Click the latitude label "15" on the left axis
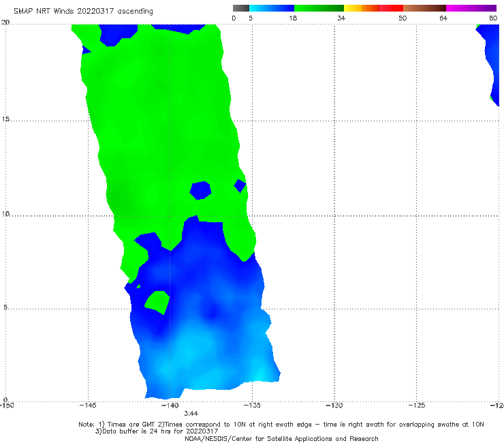This screenshot has height=443, width=504. 5,119
